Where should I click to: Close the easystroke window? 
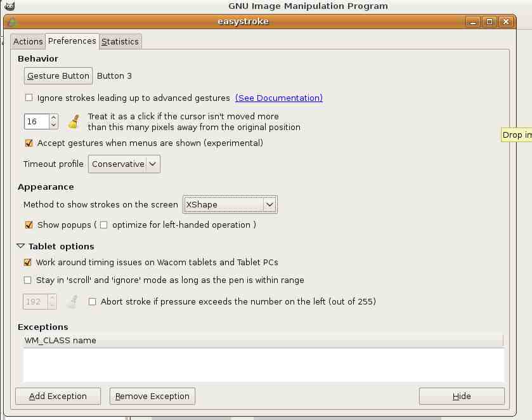click(x=506, y=22)
